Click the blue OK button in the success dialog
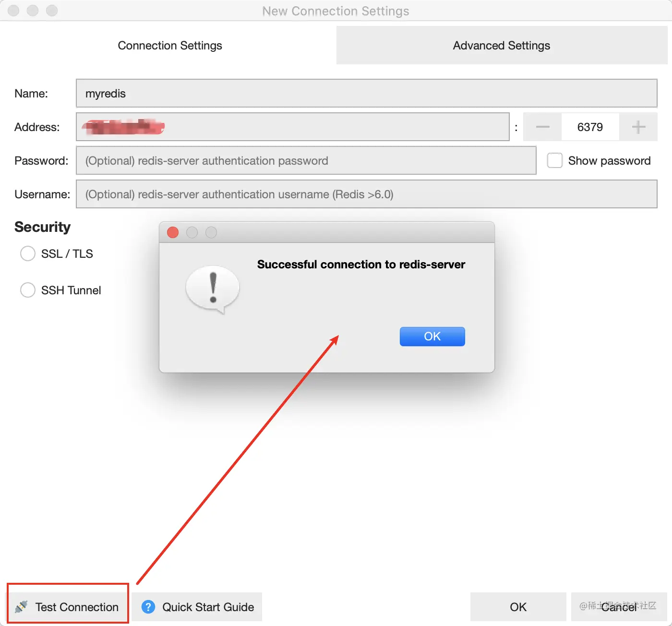This screenshot has width=672, height=626. coord(432,336)
